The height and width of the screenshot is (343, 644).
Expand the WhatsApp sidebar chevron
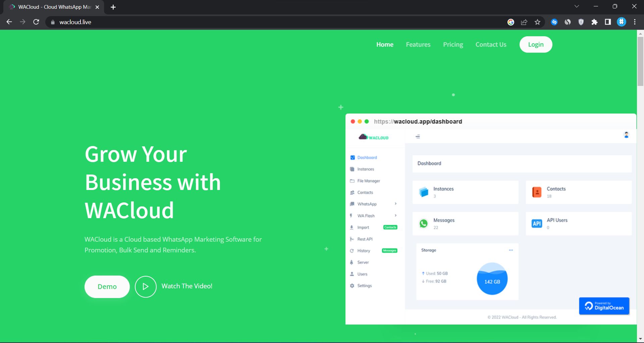coord(396,204)
